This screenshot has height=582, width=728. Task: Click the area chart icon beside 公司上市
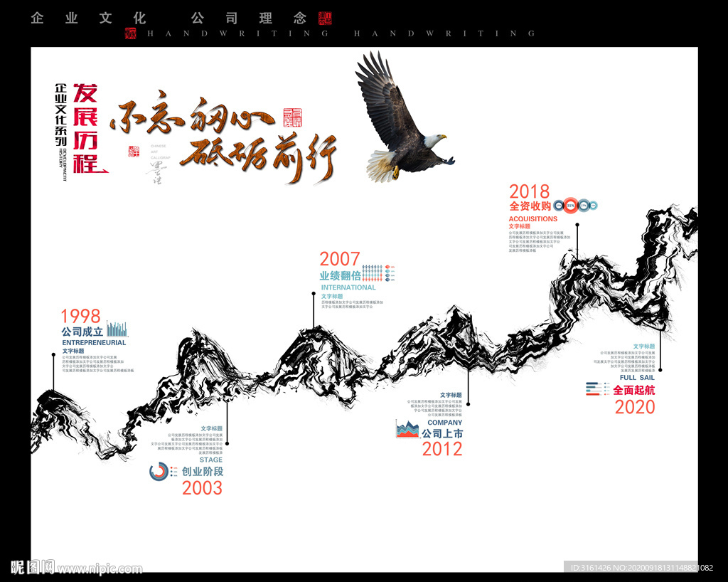coord(407,429)
